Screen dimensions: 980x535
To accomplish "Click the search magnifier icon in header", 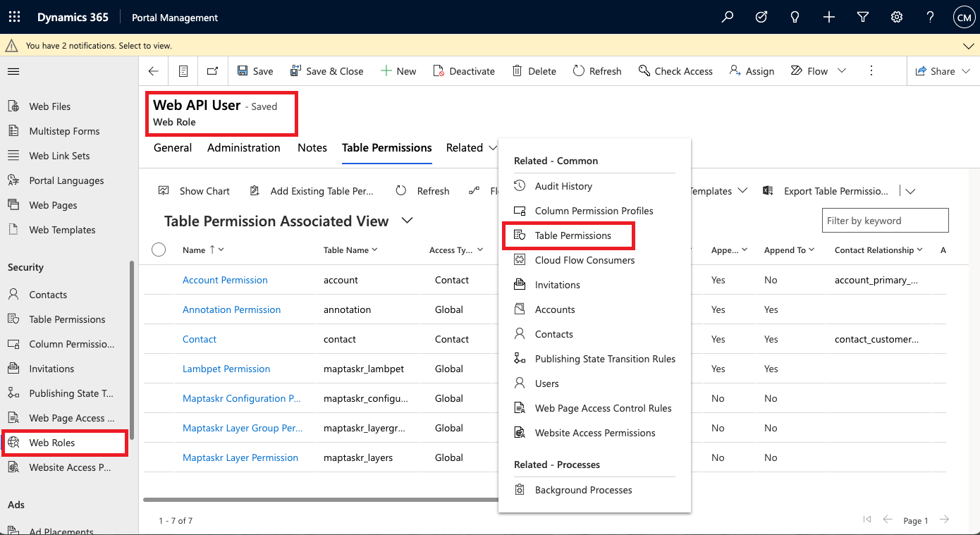I will 728,17.
